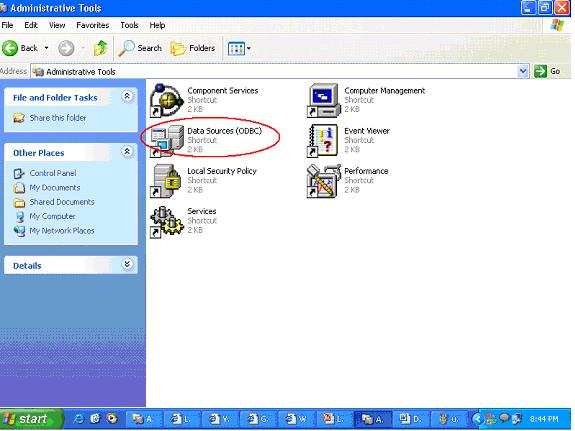
Task: Launch Internet Explorer from Quick Launch
Action: [x=78, y=419]
